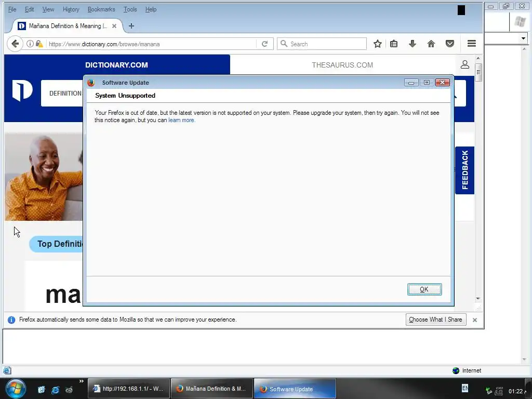Click OK in Software Update dialog
The width and height of the screenshot is (532, 399).
click(x=424, y=289)
